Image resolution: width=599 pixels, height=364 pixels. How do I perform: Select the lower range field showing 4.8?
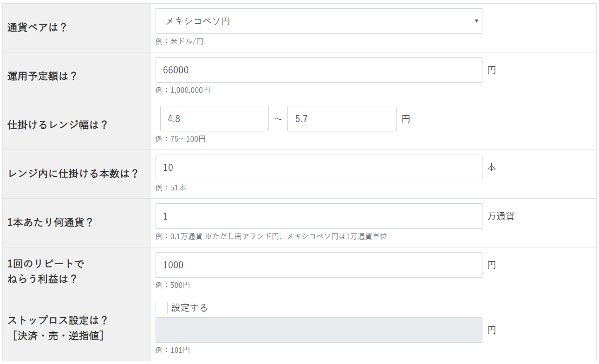(x=214, y=119)
